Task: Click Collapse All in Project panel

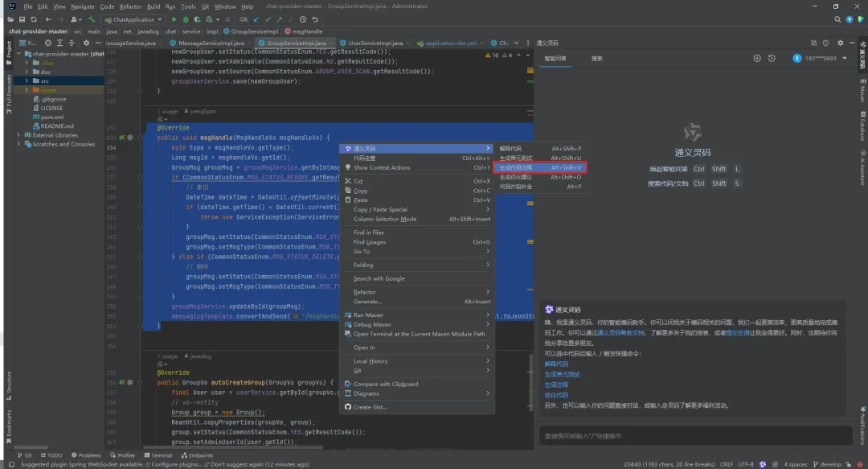Action: [x=72, y=43]
